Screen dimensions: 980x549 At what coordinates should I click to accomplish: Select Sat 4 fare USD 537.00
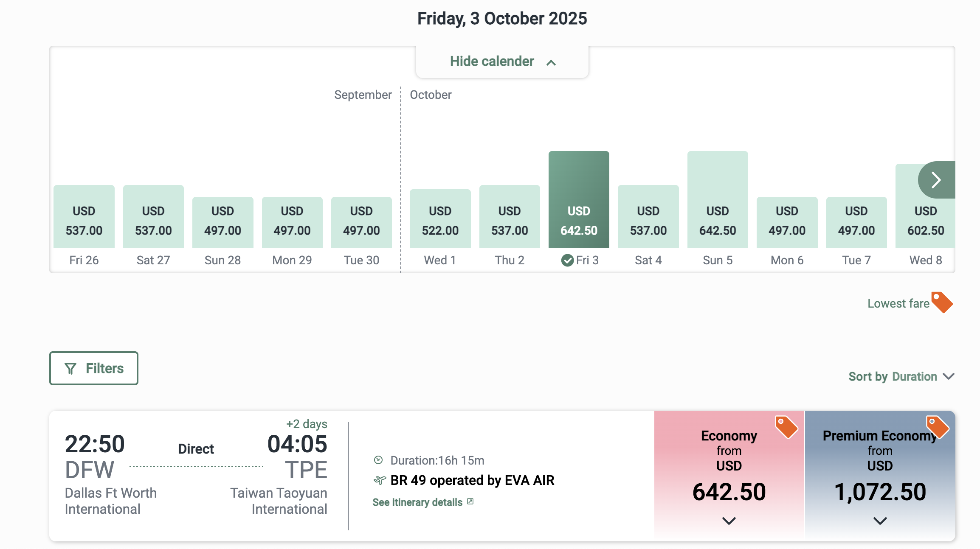pos(648,216)
